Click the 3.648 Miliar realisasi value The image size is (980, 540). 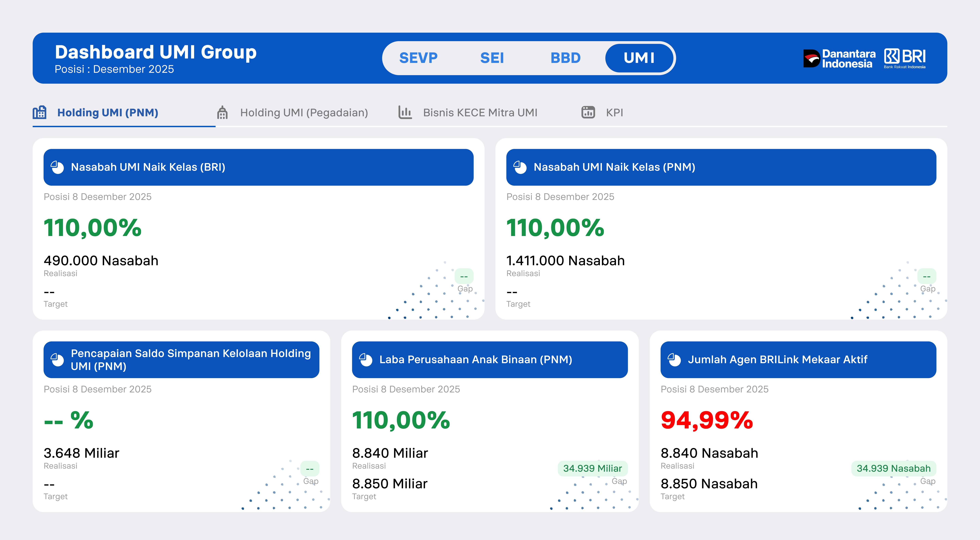[x=81, y=453]
